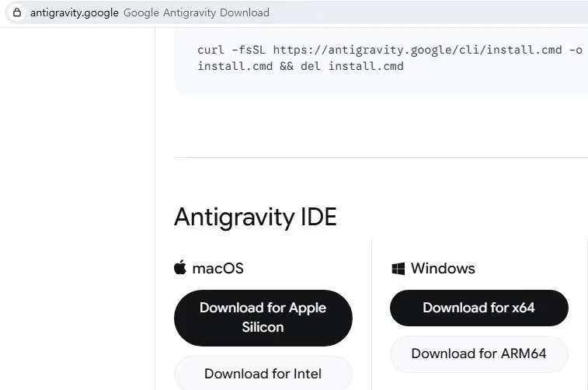
Task: Click the Apple logo beside macOS
Action: [180, 267]
